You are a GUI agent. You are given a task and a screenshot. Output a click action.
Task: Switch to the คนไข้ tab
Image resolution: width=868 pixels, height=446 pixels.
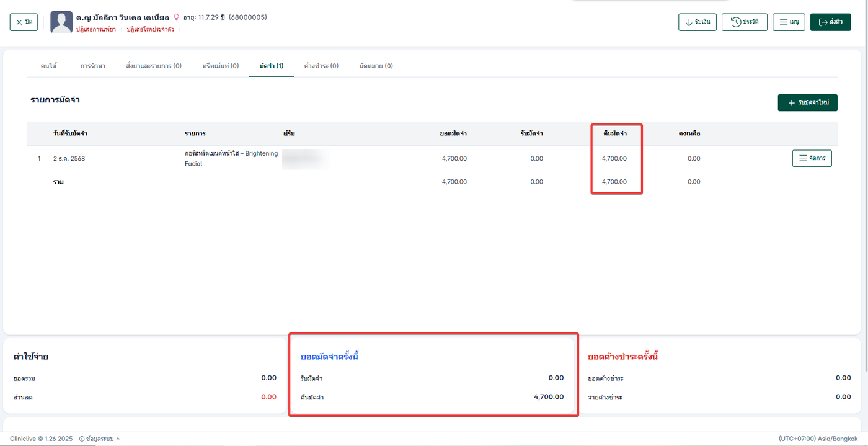pos(48,66)
